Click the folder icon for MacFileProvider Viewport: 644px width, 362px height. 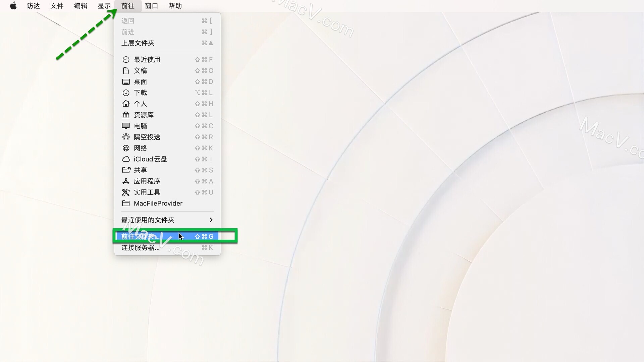(x=126, y=203)
